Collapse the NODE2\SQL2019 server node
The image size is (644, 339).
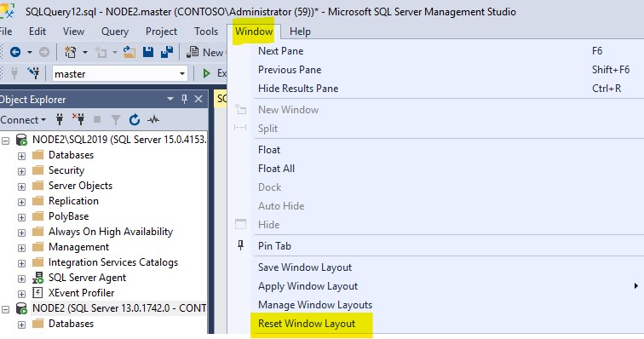click(5, 141)
